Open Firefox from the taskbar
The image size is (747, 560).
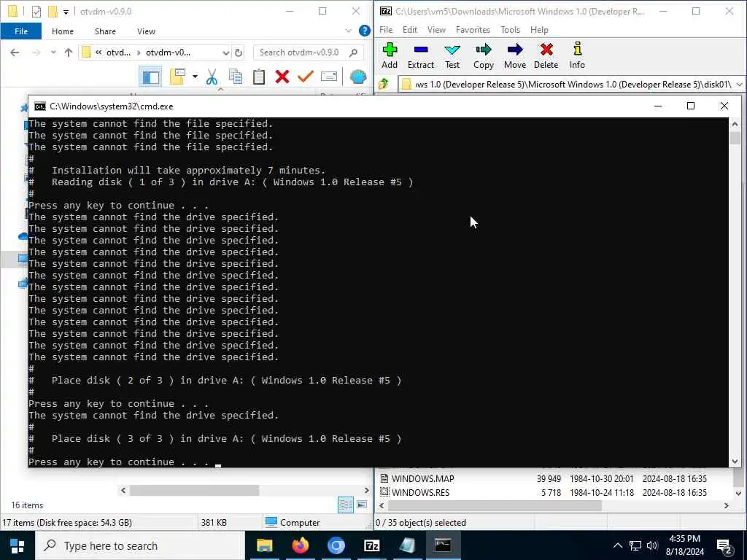click(300, 545)
